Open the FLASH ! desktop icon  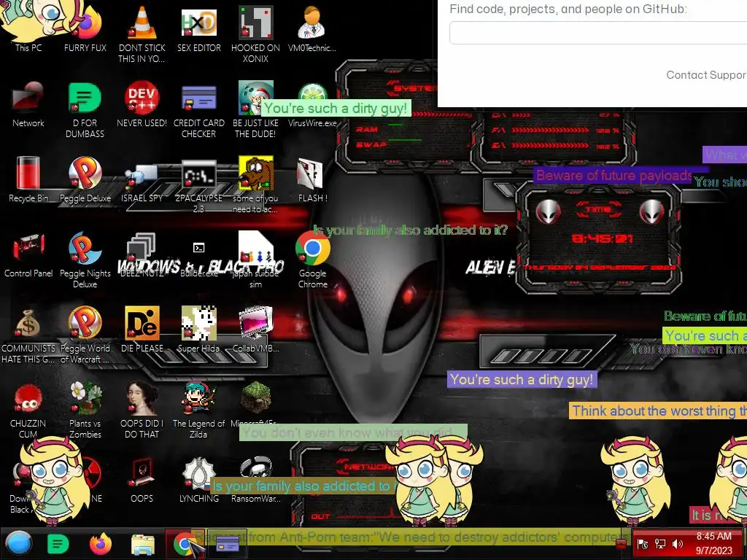[312, 180]
